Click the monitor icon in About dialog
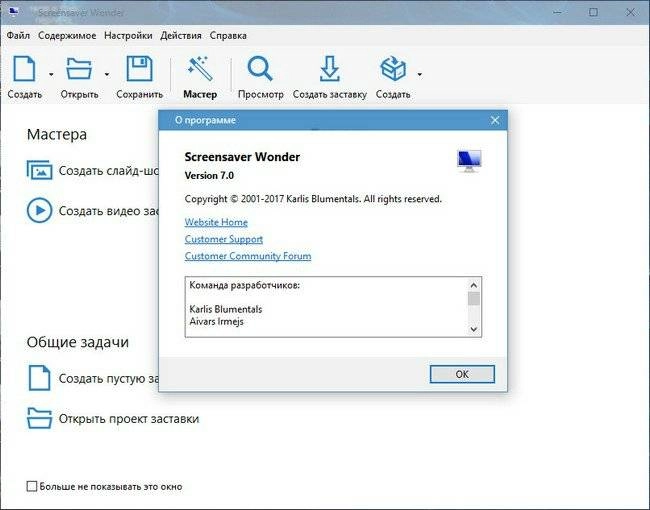Screen dimensions: 650x510 (x=469, y=161)
